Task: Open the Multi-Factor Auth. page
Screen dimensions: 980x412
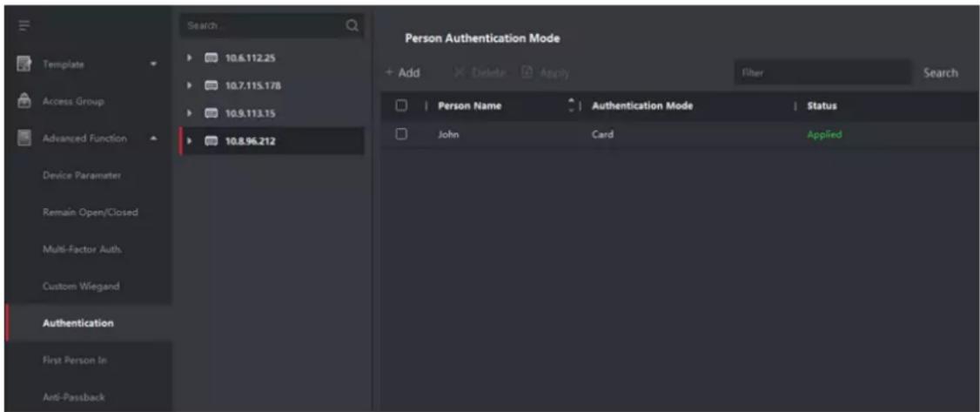Action: point(88,249)
